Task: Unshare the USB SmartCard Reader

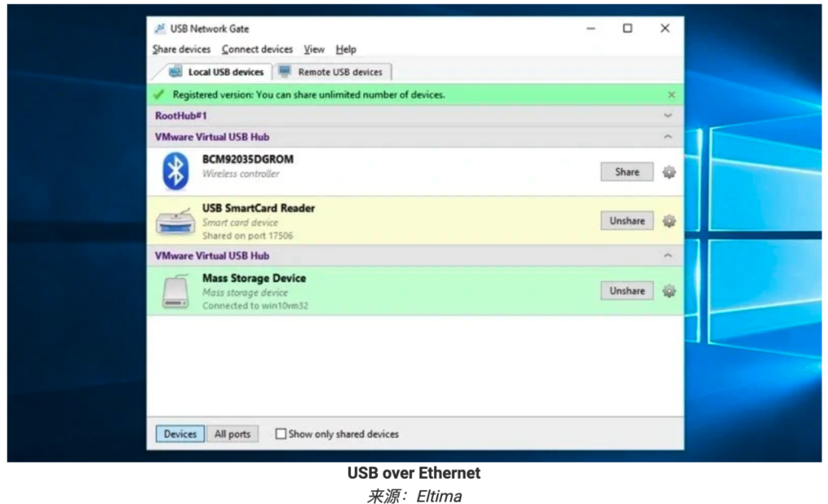Action: (627, 221)
